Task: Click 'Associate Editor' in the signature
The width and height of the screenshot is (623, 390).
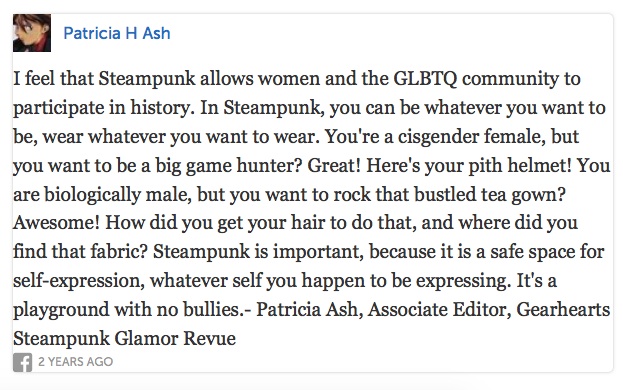Action: [x=439, y=310]
